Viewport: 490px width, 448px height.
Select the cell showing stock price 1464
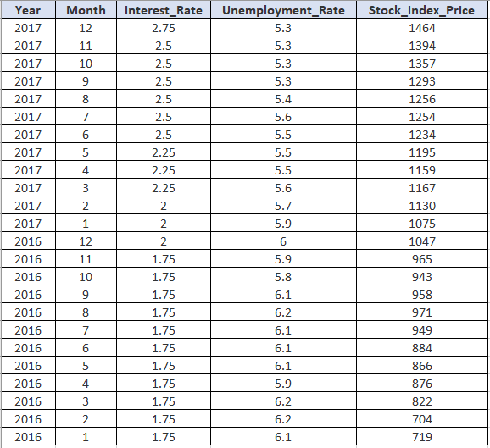coord(422,28)
